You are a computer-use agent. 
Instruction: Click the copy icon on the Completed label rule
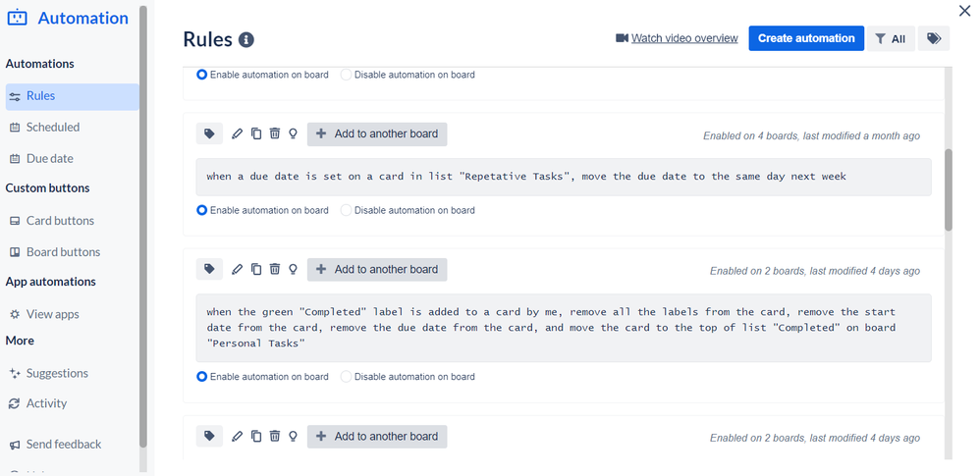click(256, 269)
